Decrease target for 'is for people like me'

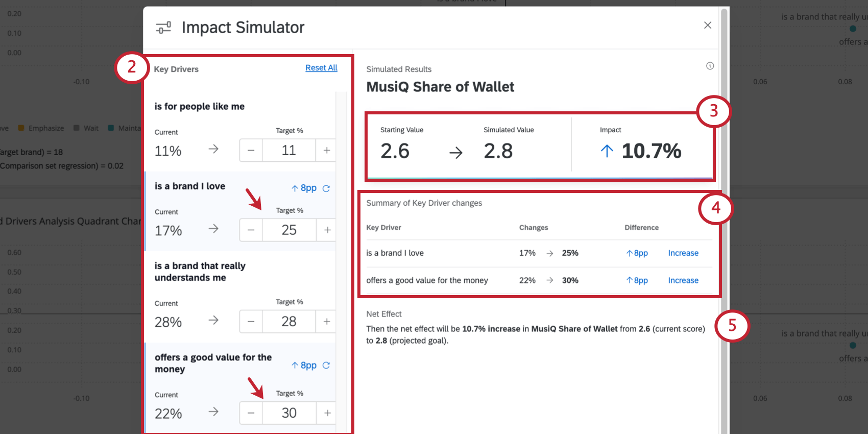[251, 151]
